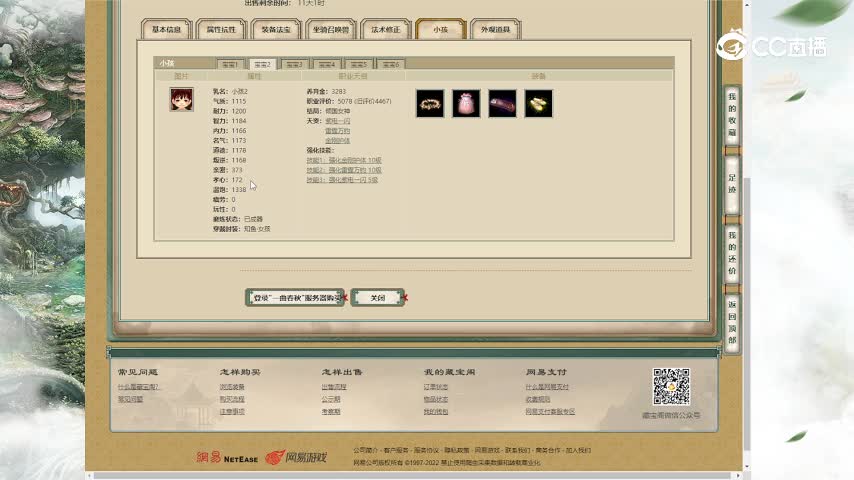Inspect the golden shoes equipment icon
854x480 pixels.
(x=539, y=104)
